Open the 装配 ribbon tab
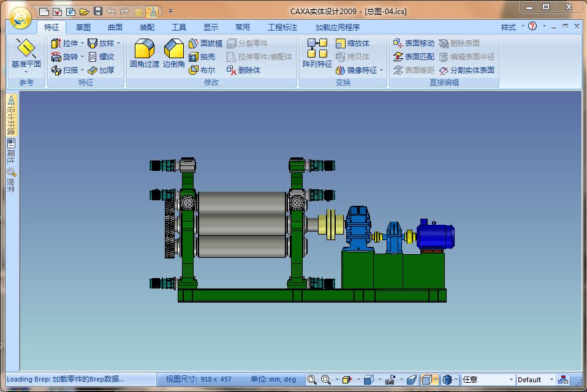The height and width of the screenshot is (392, 587). (x=147, y=27)
